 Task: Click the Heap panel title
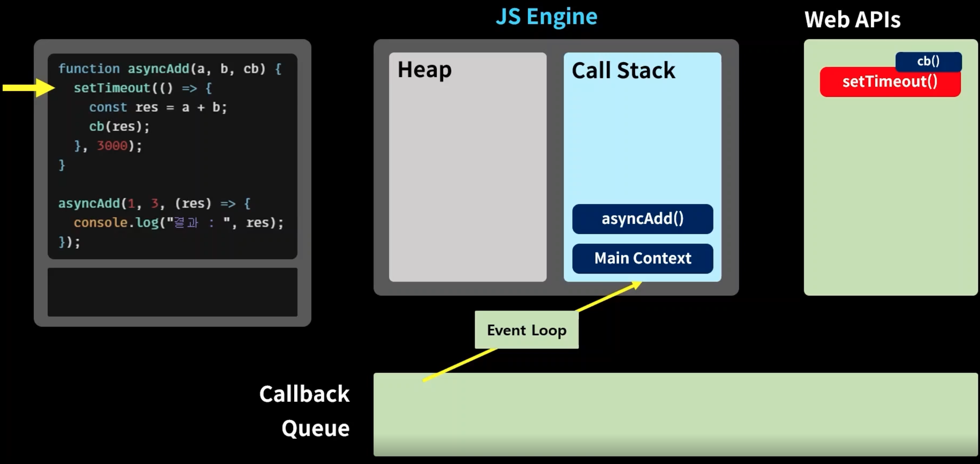point(424,69)
